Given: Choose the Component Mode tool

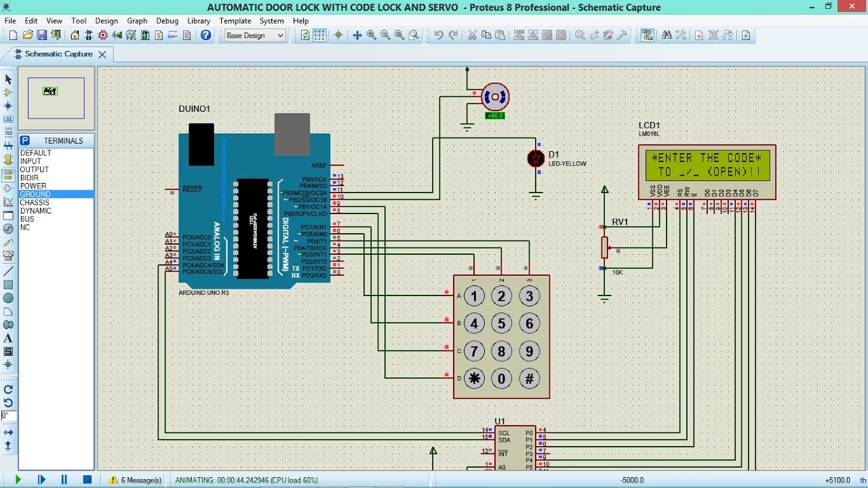Looking at the screenshot, I should 8,92.
